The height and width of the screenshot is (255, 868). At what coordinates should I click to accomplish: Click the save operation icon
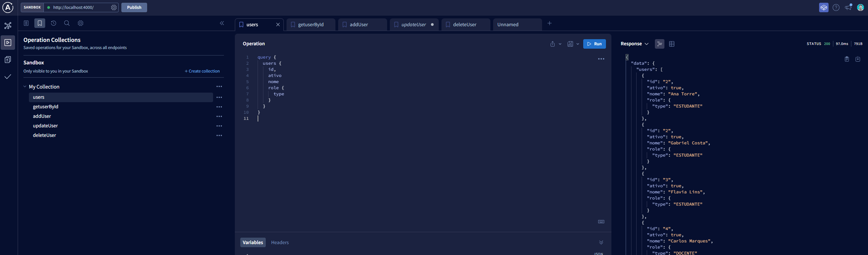[570, 44]
